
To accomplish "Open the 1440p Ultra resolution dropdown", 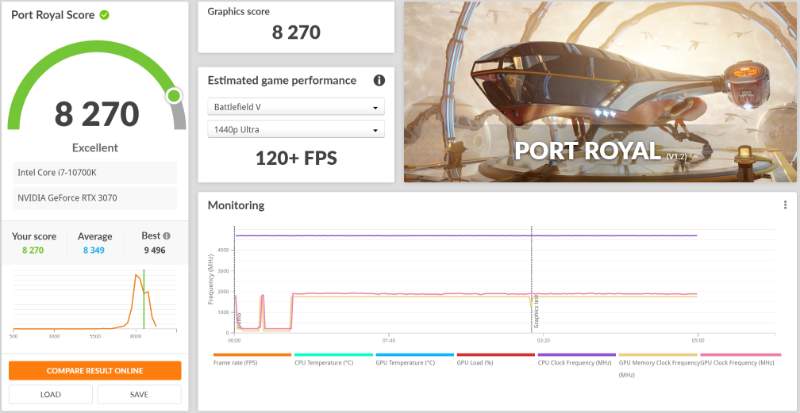I will point(296,130).
